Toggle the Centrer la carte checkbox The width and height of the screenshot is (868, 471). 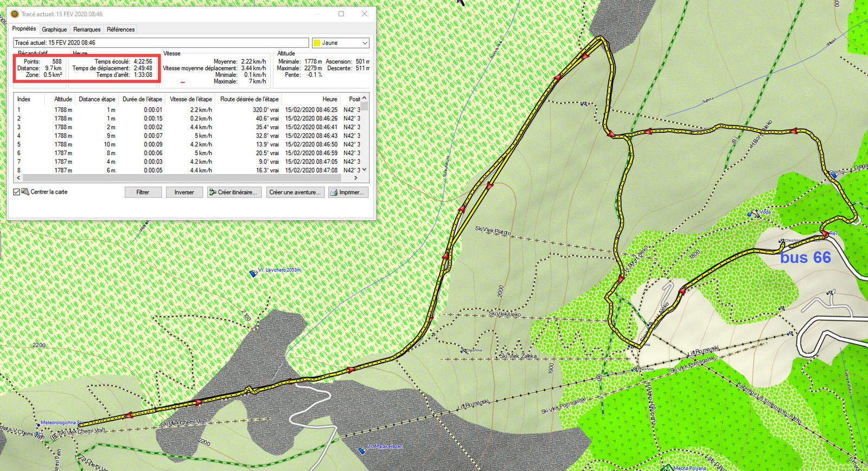pos(16,192)
